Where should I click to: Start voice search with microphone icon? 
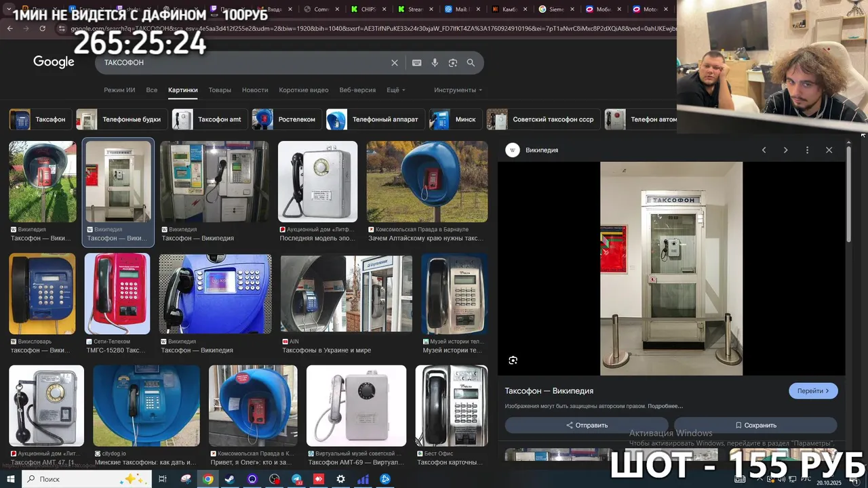click(x=435, y=62)
